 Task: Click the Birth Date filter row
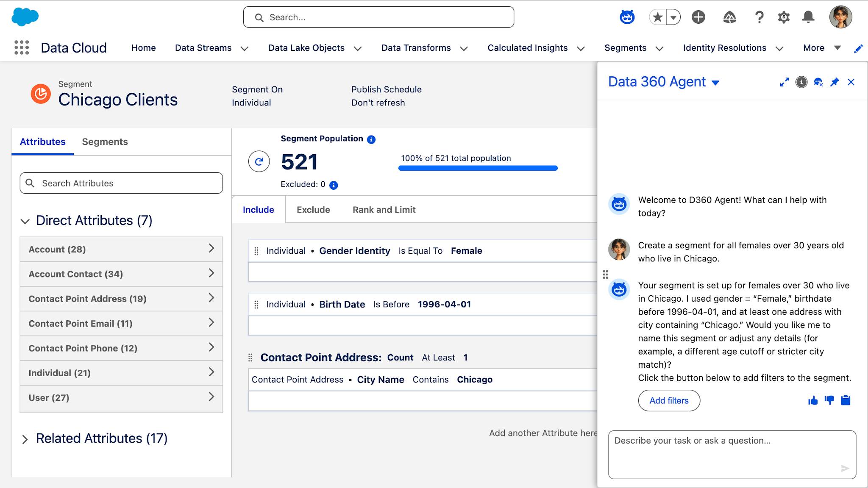pos(423,304)
